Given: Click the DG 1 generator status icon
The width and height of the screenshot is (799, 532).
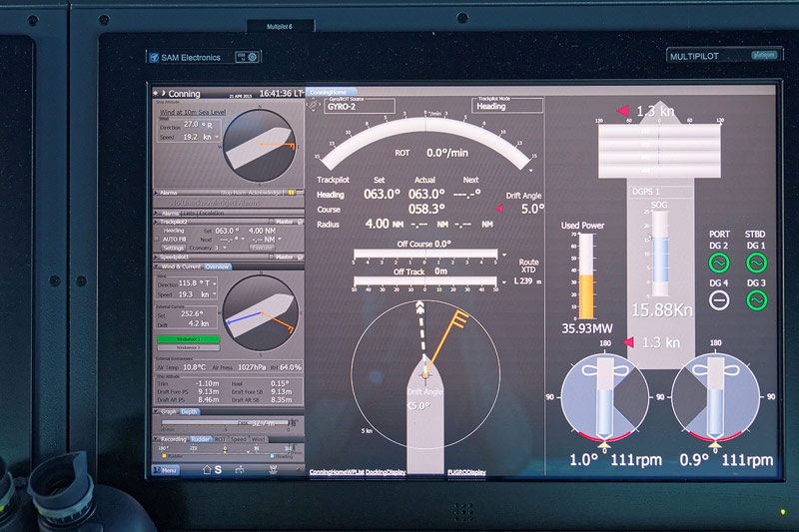Looking at the screenshot, I should [x=756, y=263].
